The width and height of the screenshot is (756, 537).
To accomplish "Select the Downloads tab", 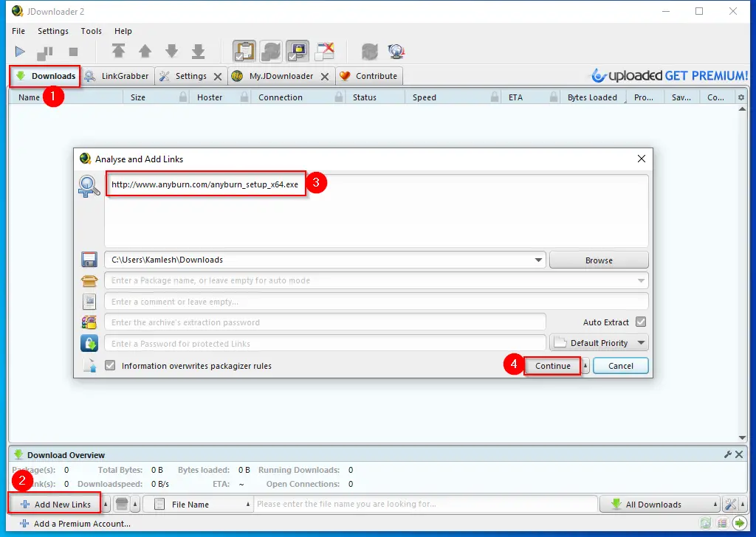I will click(45, 76).
